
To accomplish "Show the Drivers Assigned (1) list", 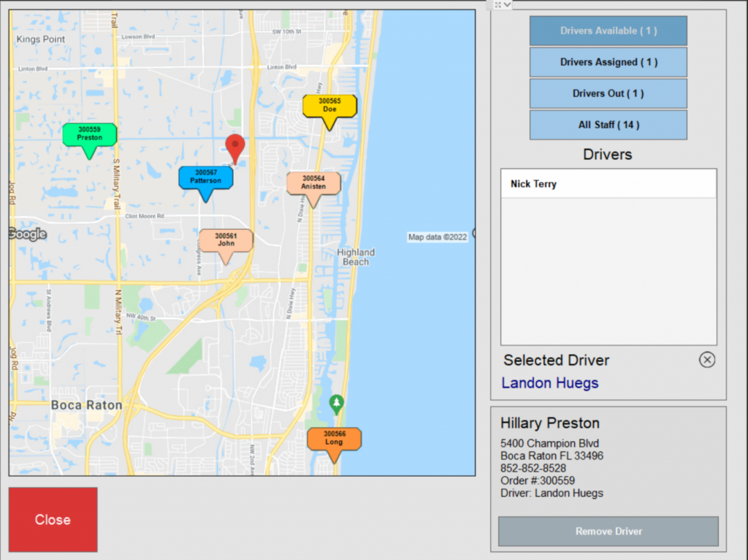I will click(608, 63).
